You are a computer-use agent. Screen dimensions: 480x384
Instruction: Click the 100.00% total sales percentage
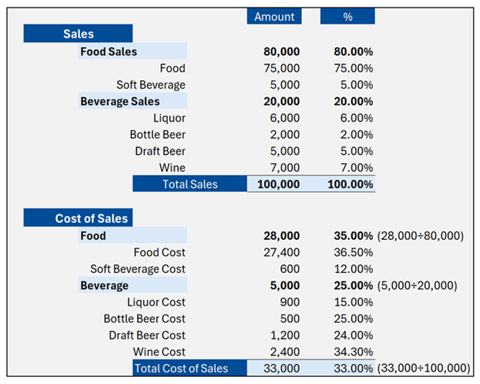click(x=350, y=184)
